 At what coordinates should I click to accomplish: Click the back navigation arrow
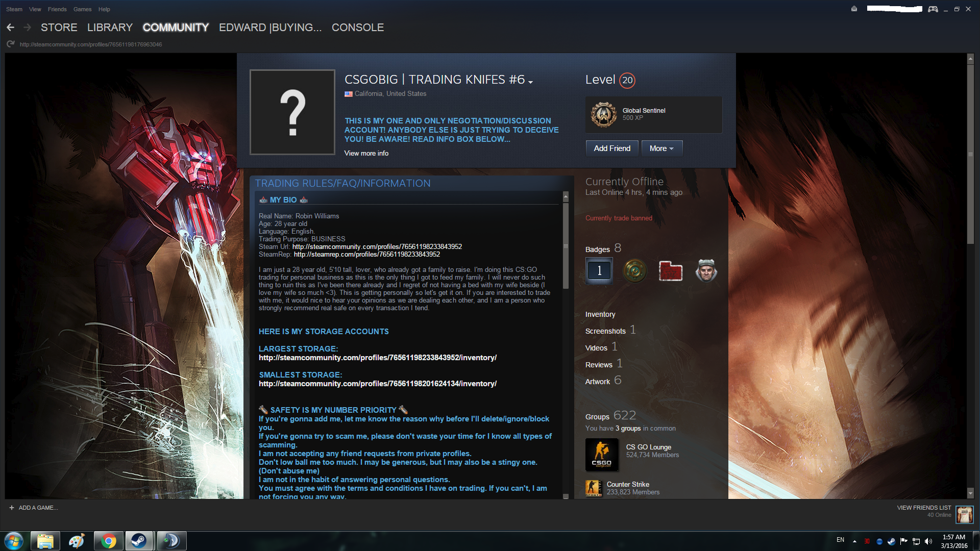(x=10, y=28)
